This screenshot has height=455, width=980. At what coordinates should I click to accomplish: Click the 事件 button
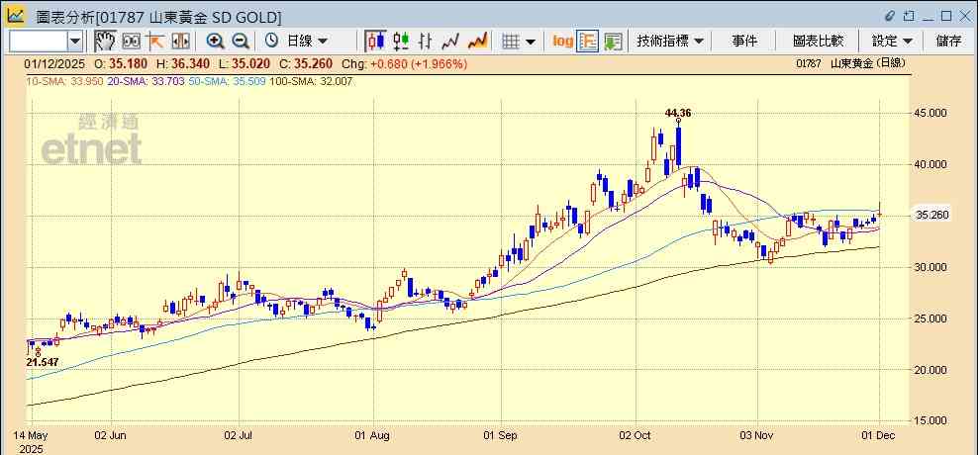pyautogui.click(x=744, y=41)
